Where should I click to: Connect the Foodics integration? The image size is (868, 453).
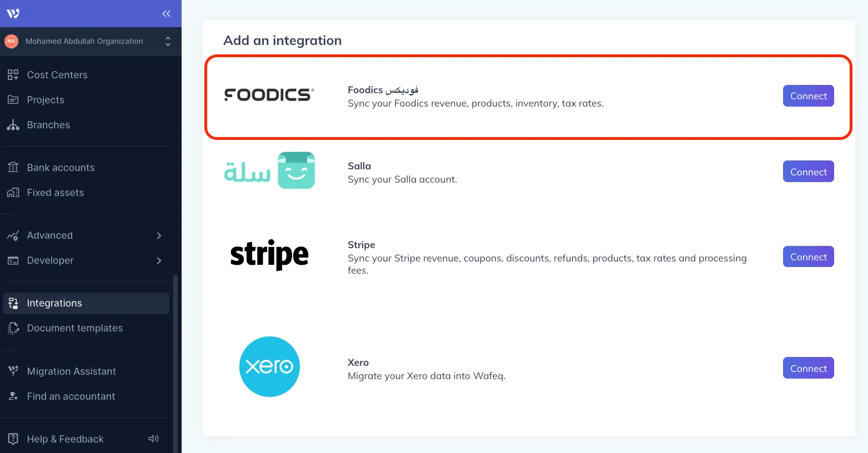pyautogui.click(x=808, y=95)
